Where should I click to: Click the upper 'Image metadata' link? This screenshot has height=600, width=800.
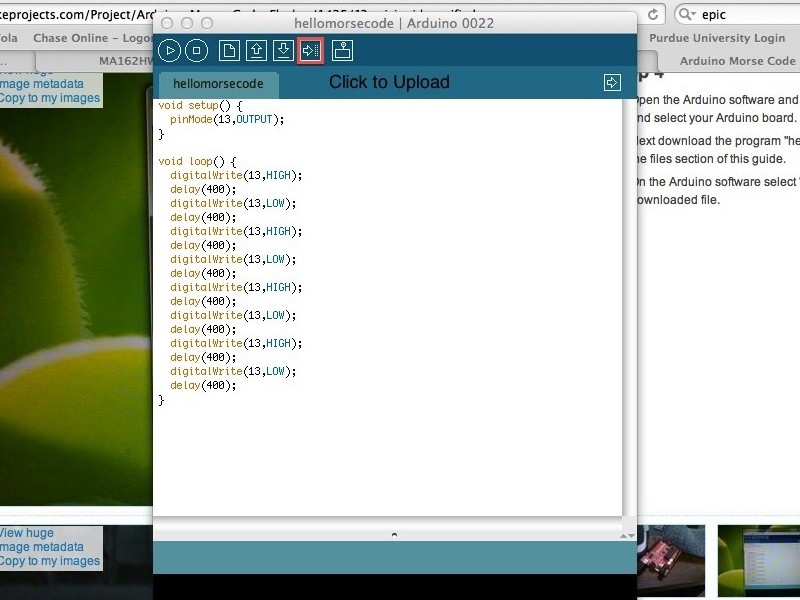click(x=42, y=84)
